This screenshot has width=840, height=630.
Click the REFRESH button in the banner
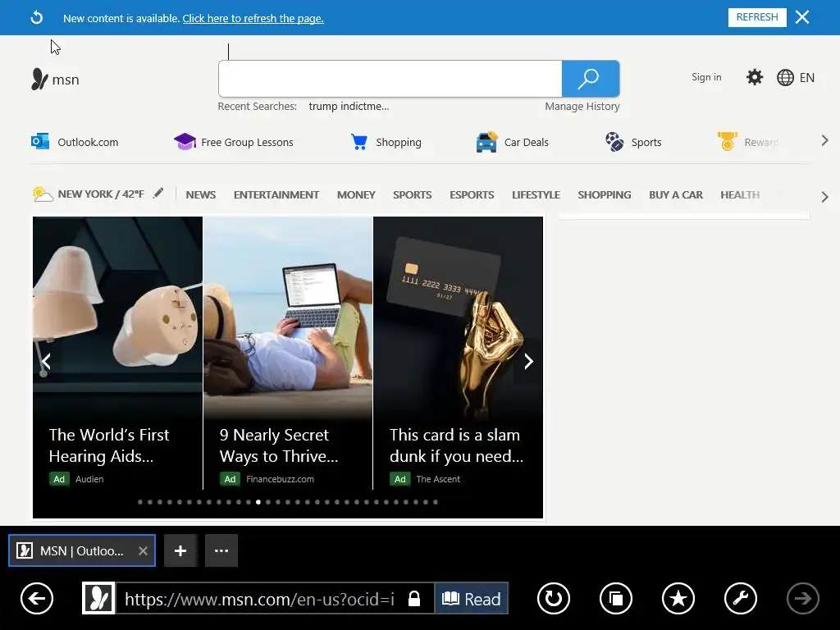(757, 17)
